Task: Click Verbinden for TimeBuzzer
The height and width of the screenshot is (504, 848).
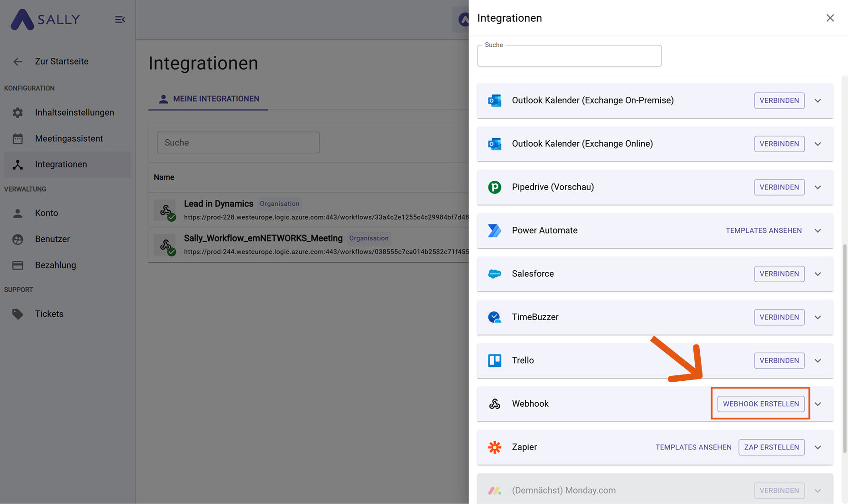Action: (779, 317)
